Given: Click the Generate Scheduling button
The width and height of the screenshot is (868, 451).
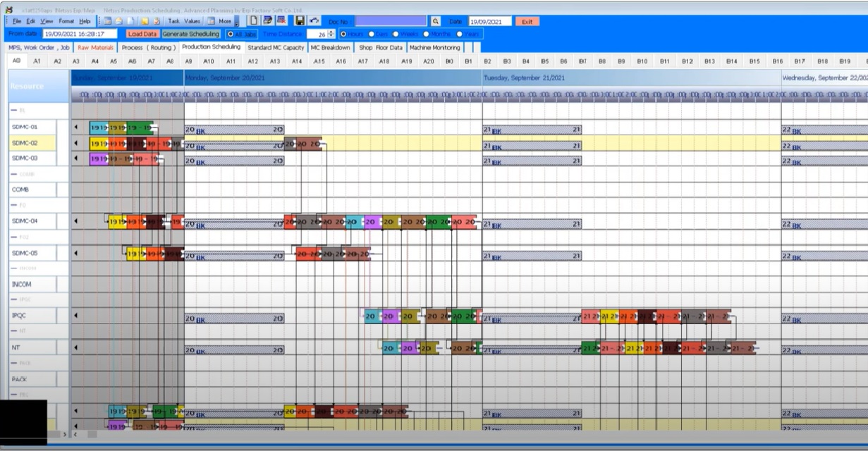Looking at the screenshot, I should (x=190, y=34).
